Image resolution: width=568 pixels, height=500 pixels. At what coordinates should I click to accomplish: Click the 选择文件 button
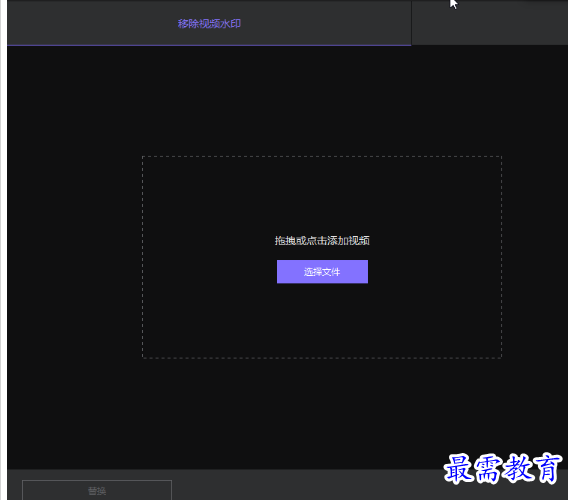click(322, 271)
